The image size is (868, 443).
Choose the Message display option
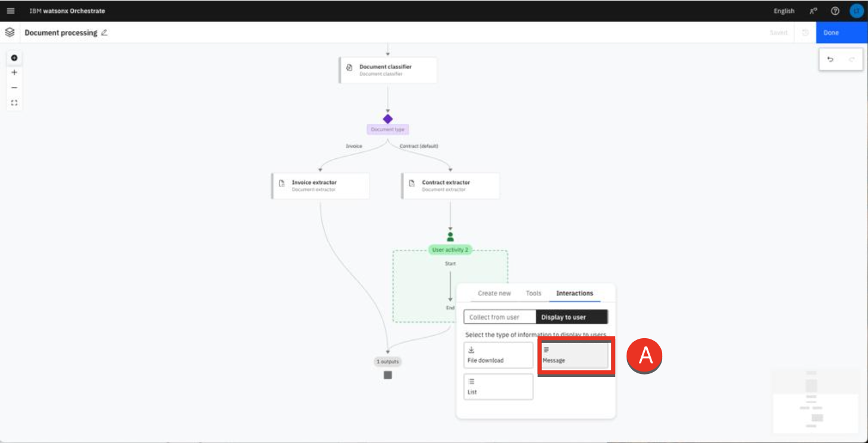click(x=574, y=355)
